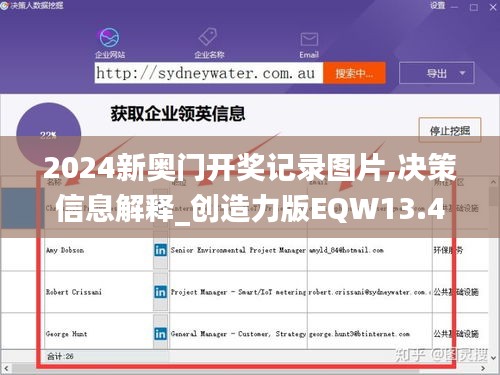This screenshot has width=500, height=375.
Task: Click the 22% progress circle
Action: point(49,135)
